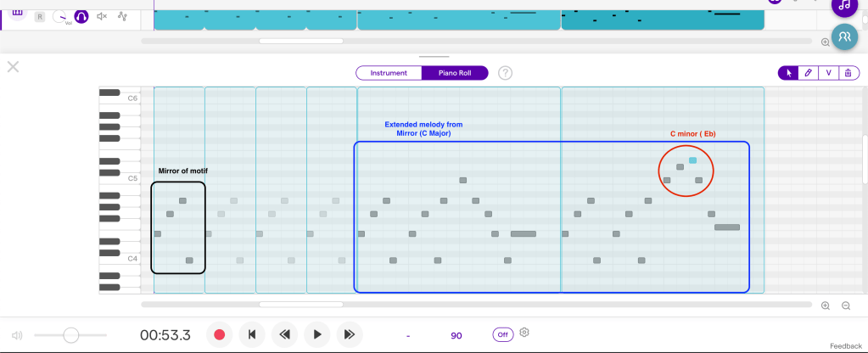Open metronome settings gear

click(524, 333)
